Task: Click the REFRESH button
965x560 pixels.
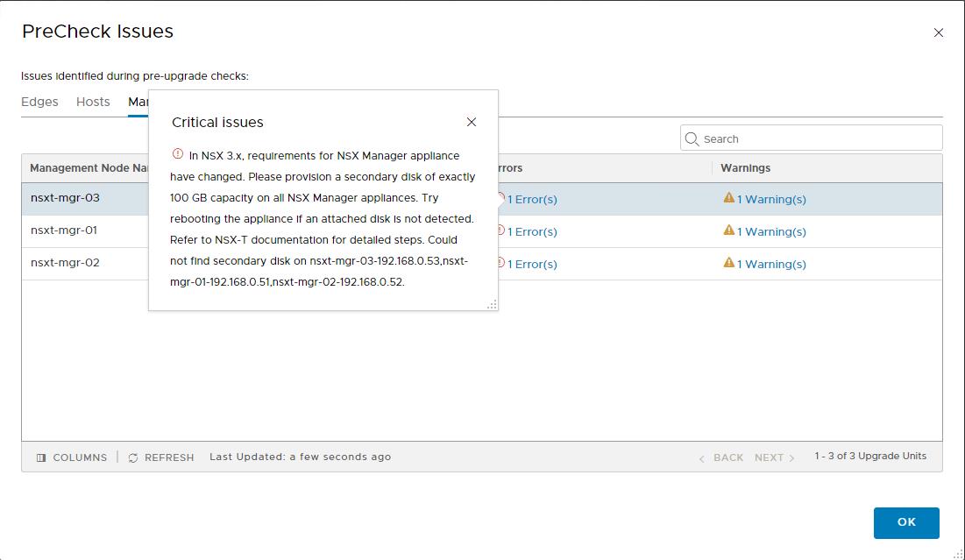Action: point(160,457)
